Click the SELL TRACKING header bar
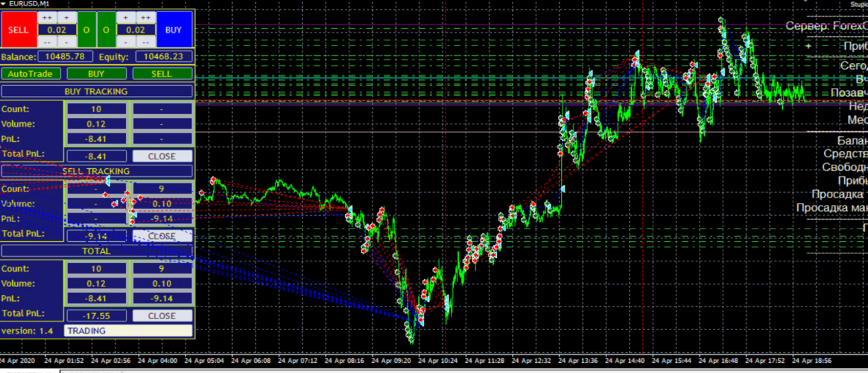The height and width of the screenshot is (373, 868). (x=96, y=171)
